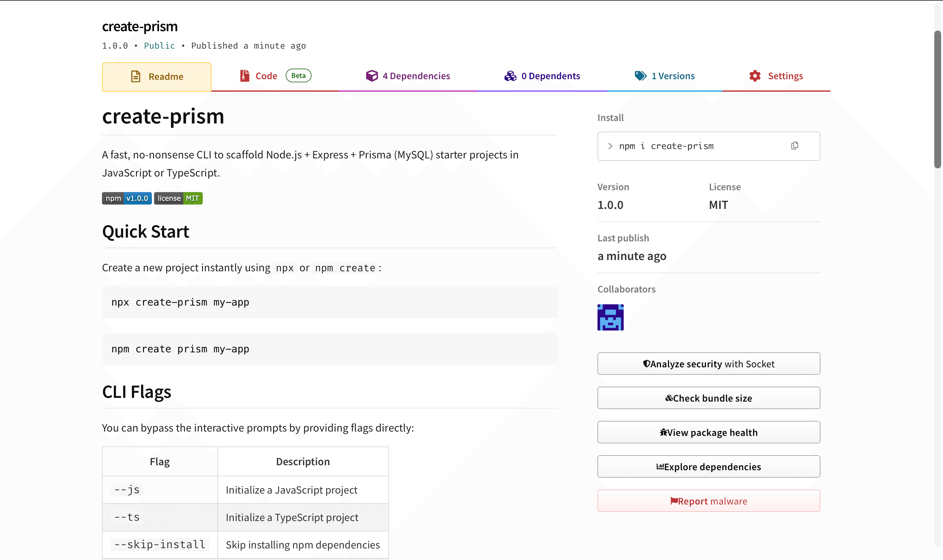Click the create-prism package title at top
Image resolution: width=943 pixels, height=560 pixels.
click(140, 27)
